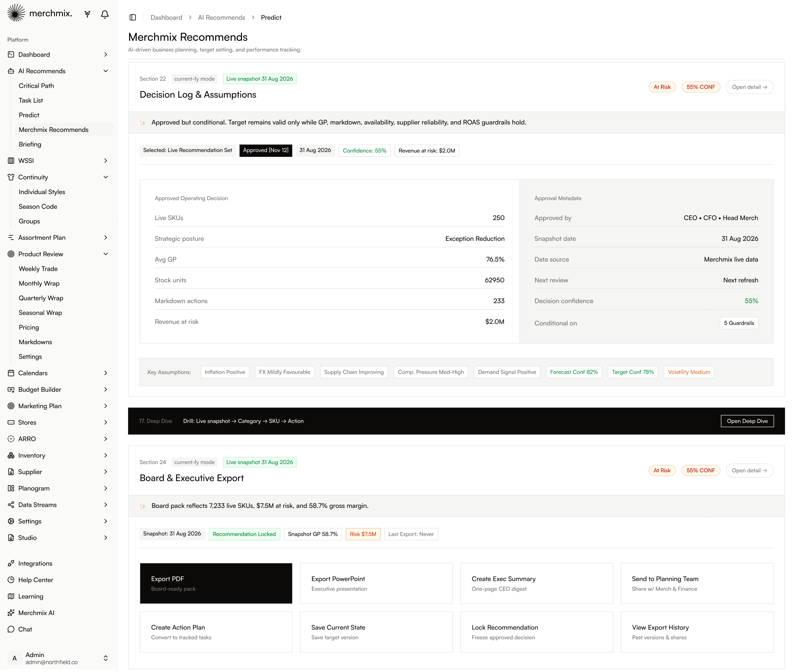Click the Supplier document icon
Image resolution: width=796 pixels, height=672 pixels.
pyautogui.click(x=11, y=472)
